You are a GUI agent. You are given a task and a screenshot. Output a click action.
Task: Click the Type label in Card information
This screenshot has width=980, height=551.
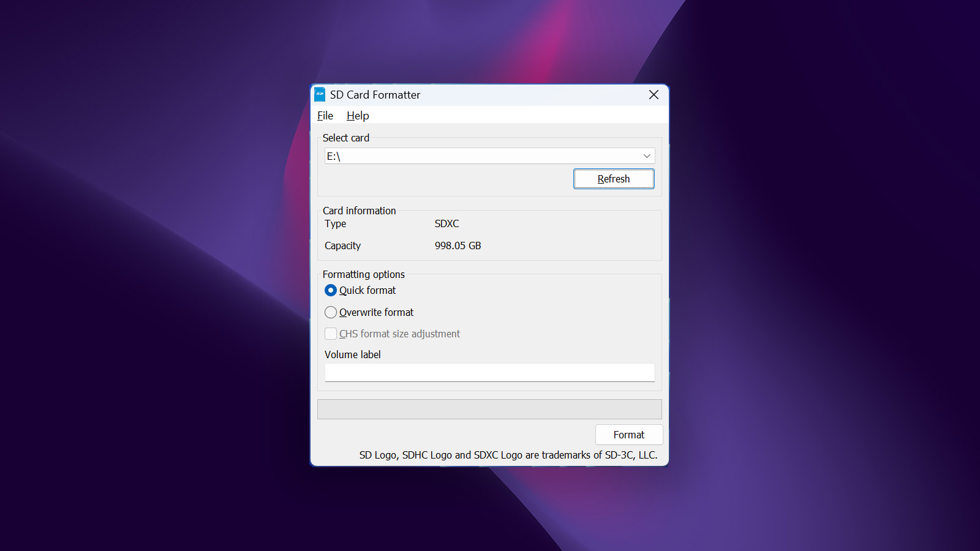pos(335,224)
